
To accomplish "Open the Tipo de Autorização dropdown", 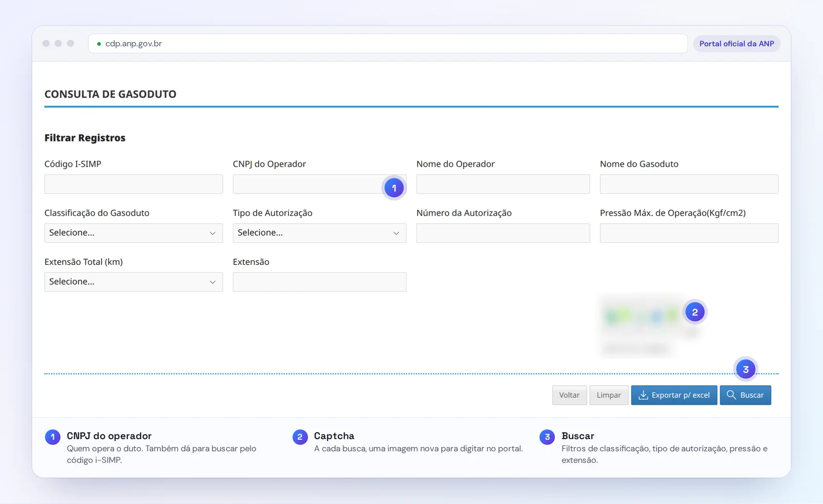I will (x=319, y=233).
